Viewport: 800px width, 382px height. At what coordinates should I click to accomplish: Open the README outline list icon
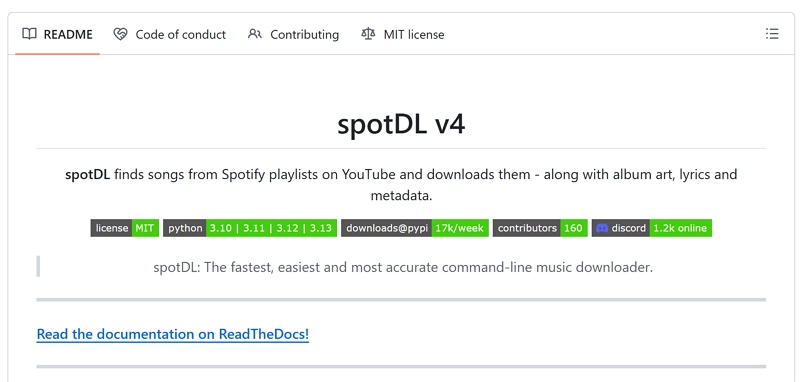click(772, 34)
